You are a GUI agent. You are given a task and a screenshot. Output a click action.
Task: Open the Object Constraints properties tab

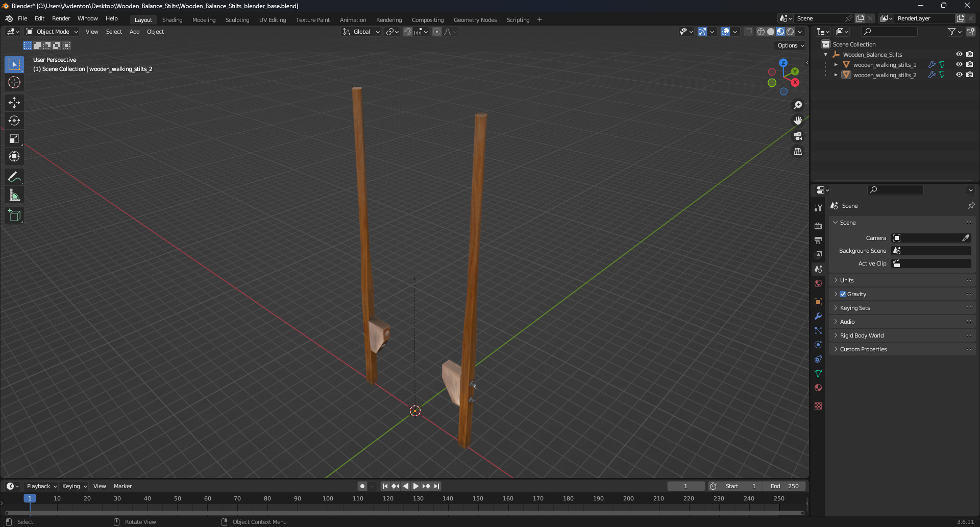[818, 359]
